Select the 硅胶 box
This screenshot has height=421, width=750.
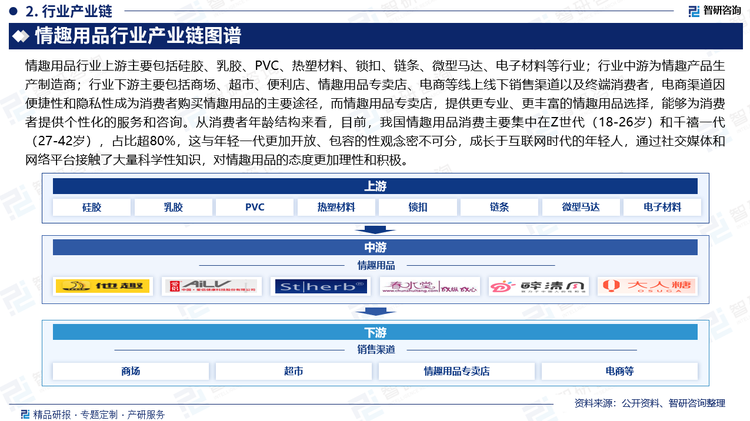tap(92, 207)
